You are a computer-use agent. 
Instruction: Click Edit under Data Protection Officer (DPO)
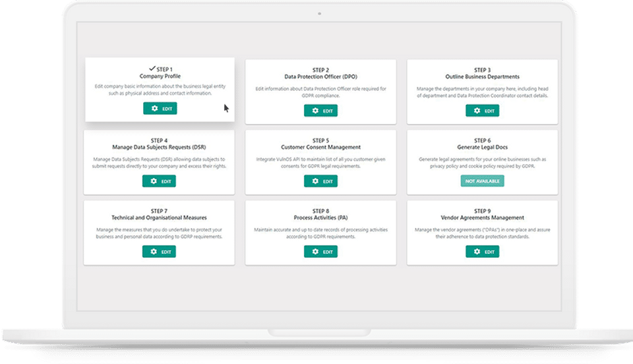pos(320,111)
